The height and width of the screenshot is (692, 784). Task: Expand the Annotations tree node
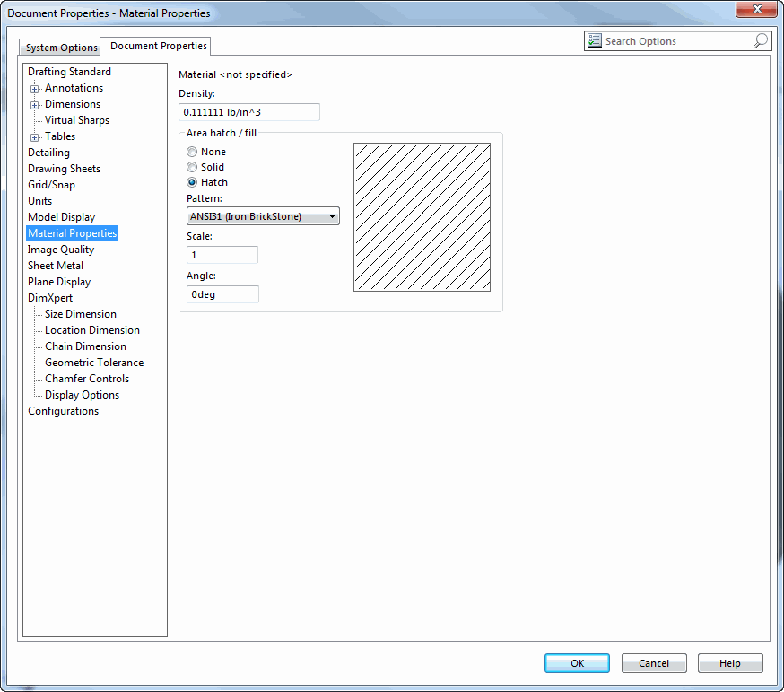(x=34, y=89)
